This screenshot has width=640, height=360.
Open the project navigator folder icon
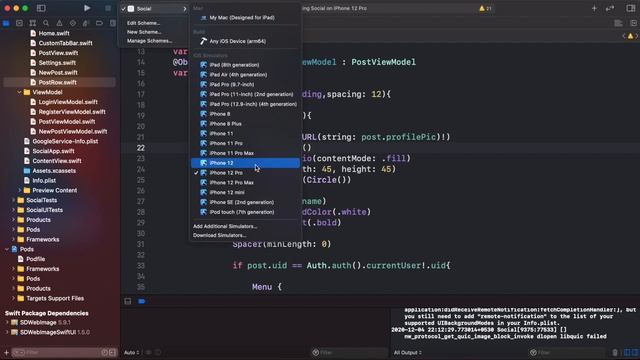click(x=6, y=23)
